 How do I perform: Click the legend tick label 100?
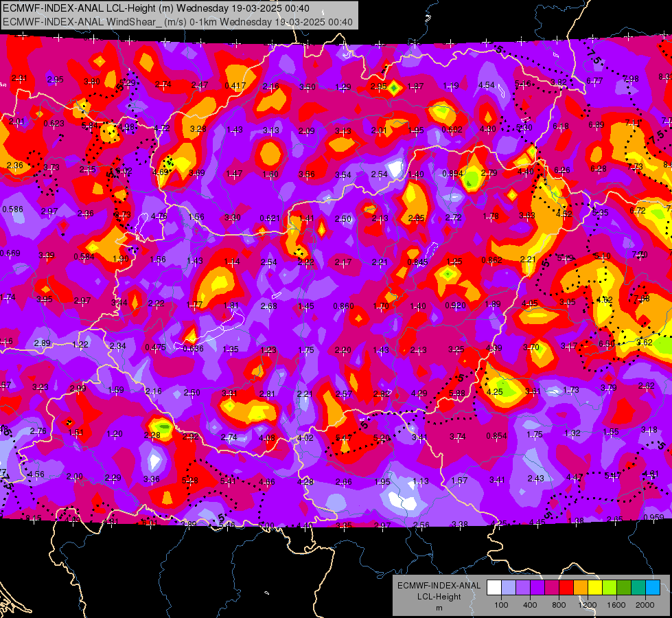[501, 605]
